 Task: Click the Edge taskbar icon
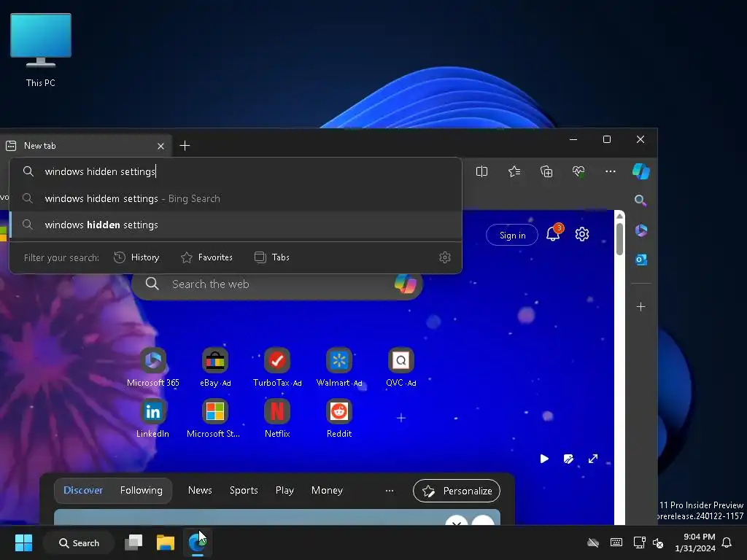(197, 542)
